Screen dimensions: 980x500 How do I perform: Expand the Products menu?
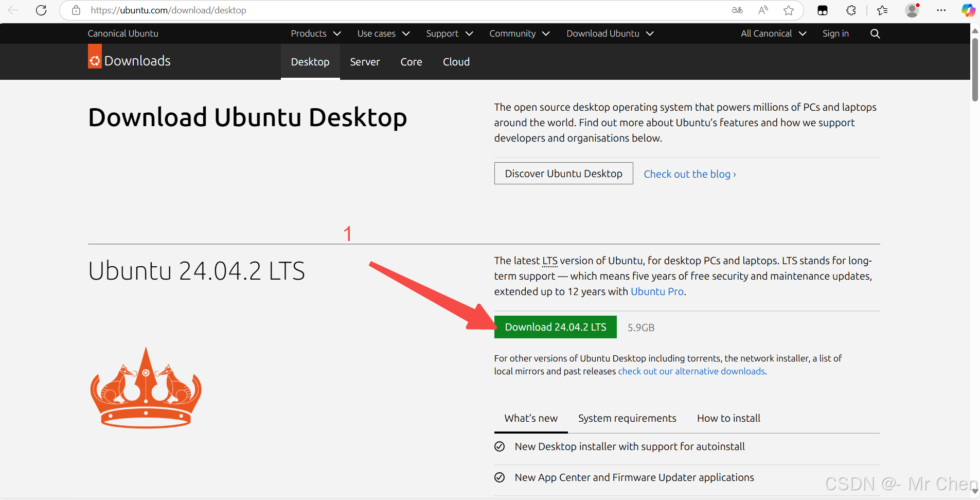click(x=316, y=33)
